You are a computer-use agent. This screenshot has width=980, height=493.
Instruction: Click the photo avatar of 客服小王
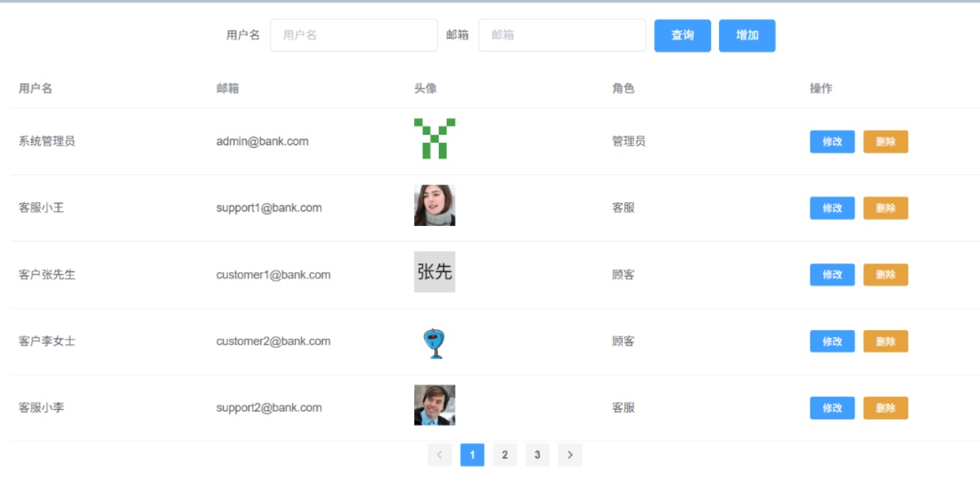pyautogui.click(x=434, y=205)
